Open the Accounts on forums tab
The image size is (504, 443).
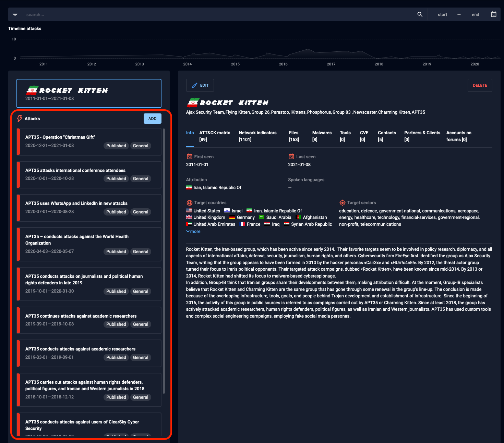pyautogui.click(x=459, y=136)
